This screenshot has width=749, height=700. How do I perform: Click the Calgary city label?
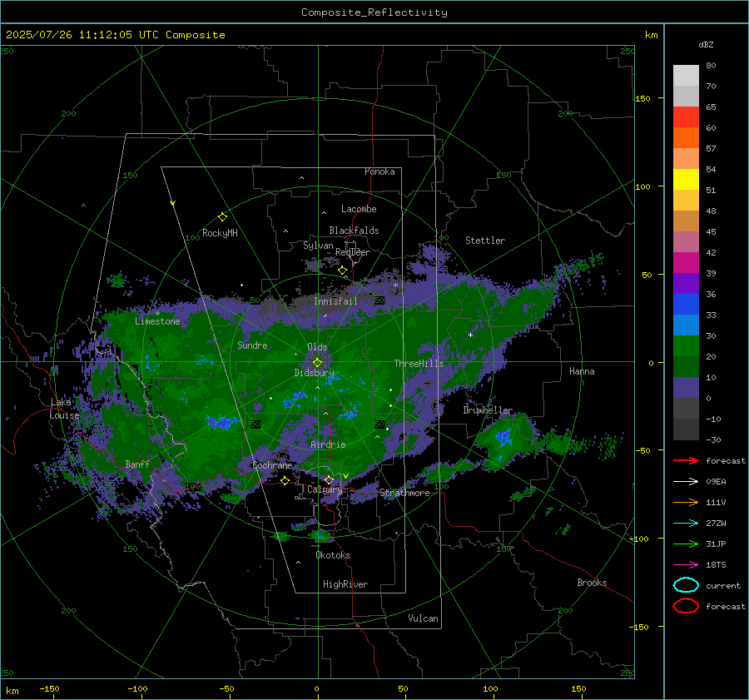[325, 489]
